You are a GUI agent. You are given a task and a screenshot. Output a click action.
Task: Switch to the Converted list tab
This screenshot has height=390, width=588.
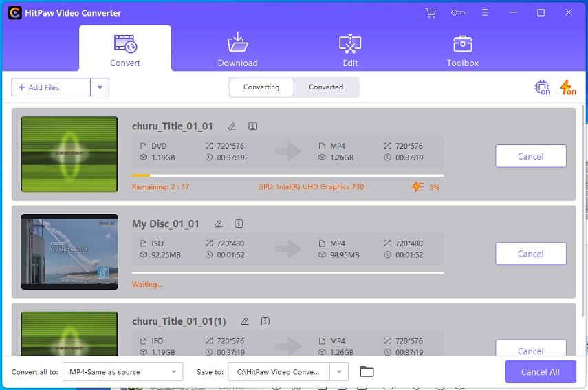(326, 87)
